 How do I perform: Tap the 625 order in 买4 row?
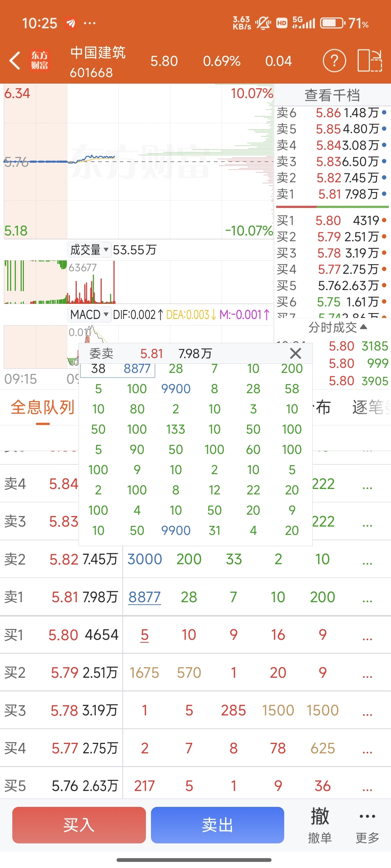click(x=323, y=748)
